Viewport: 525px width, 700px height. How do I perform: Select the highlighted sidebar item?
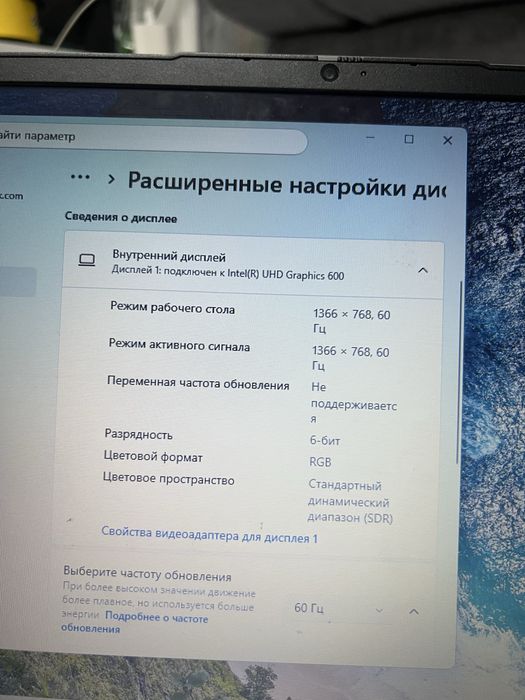click(x=18, y=282)
